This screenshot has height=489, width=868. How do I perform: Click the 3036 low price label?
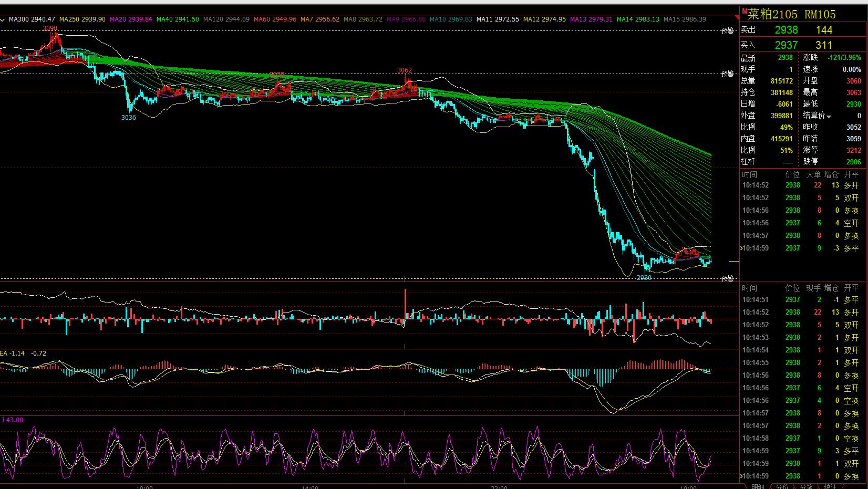click(129, 118)
